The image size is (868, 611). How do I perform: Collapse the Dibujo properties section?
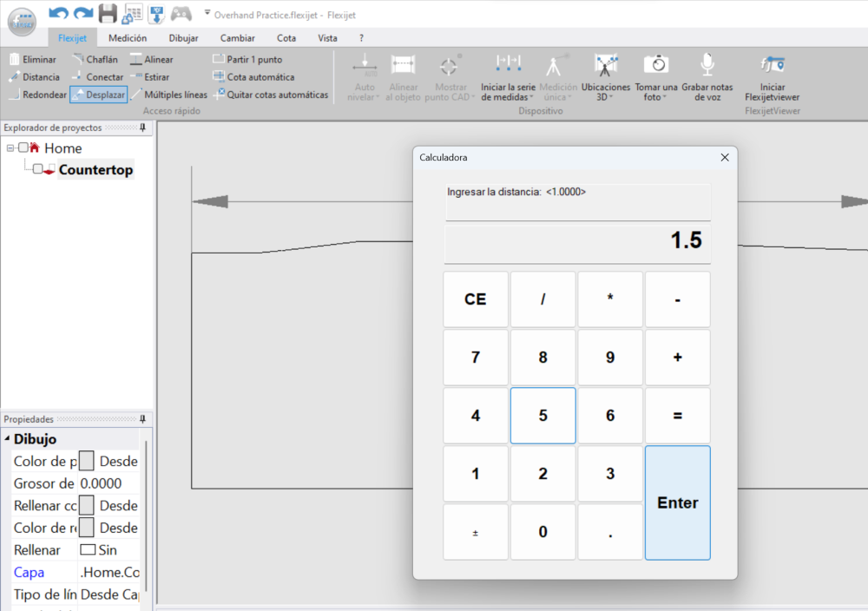(x=6, y=439)
